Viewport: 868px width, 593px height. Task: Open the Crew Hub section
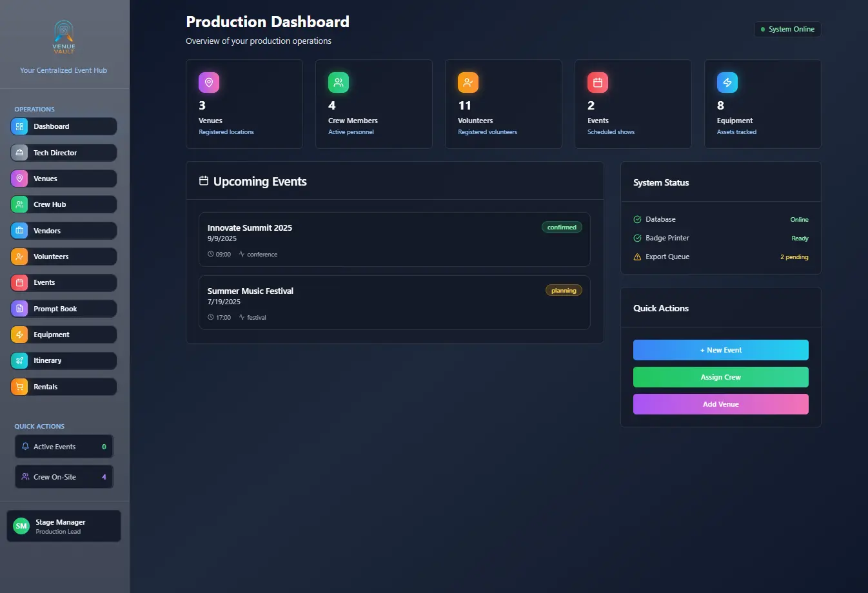tap(64, 204)
